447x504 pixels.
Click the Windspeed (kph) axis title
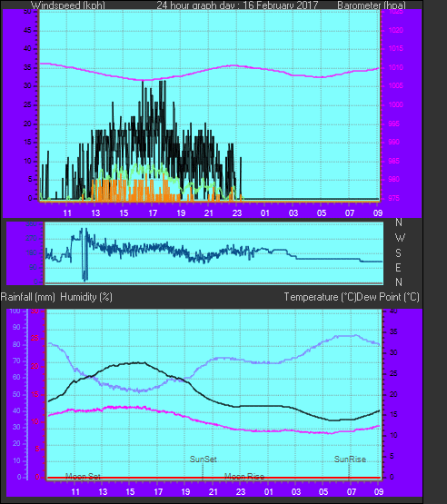(x=68, y=5)
